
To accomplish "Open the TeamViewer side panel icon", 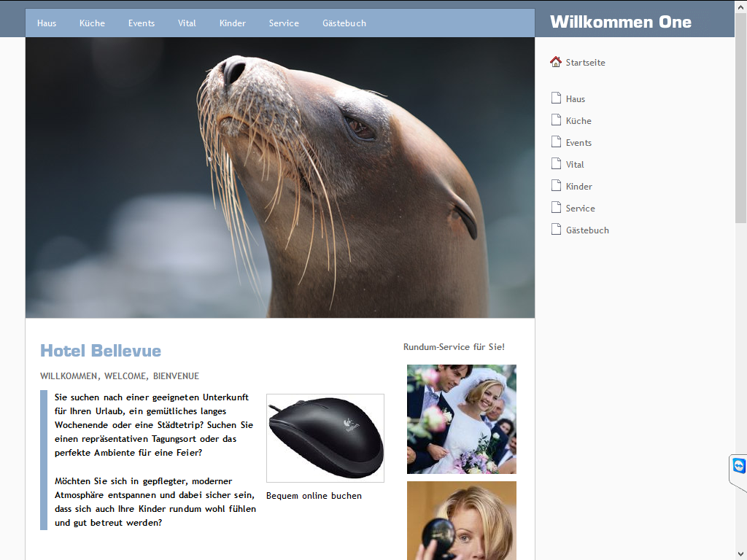I will [x=739, y=466].
